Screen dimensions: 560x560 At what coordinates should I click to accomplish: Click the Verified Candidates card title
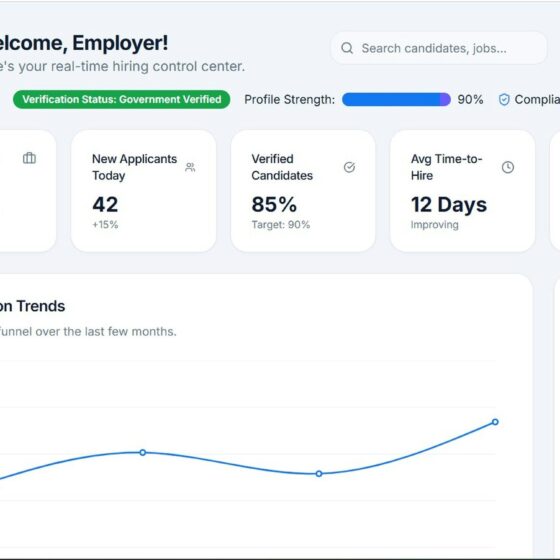(x=282, y=167)
